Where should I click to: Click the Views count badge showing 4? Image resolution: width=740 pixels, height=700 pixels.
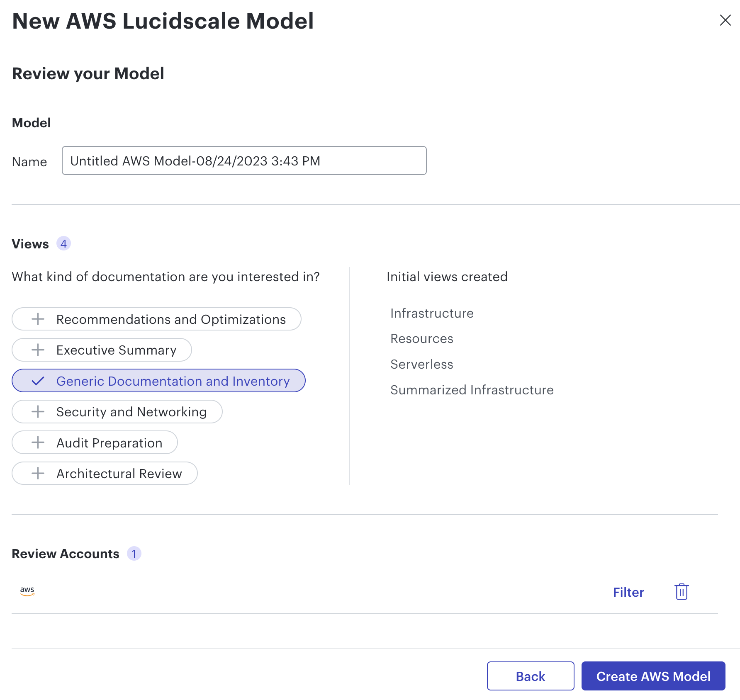pyautogui.click(x=64, y=244)
